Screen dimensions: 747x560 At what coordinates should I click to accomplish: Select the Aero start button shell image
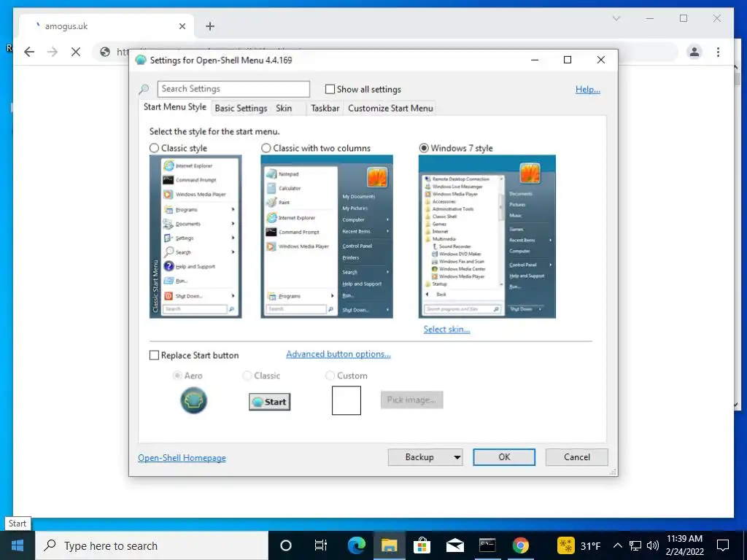(x=193, y=400)
